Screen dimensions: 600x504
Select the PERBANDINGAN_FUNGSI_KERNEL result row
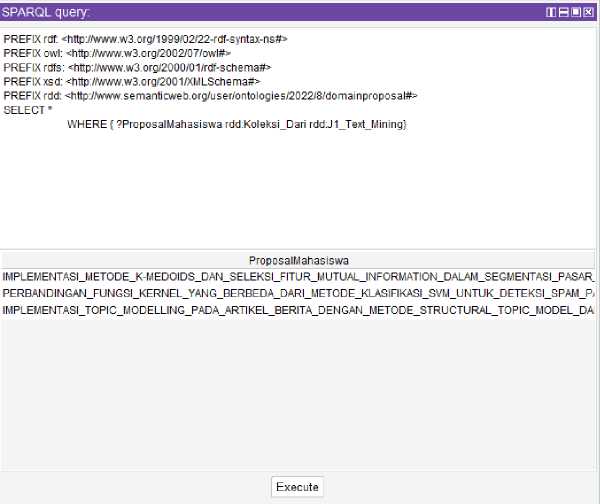pyautogui.click(x=298, y=293)
